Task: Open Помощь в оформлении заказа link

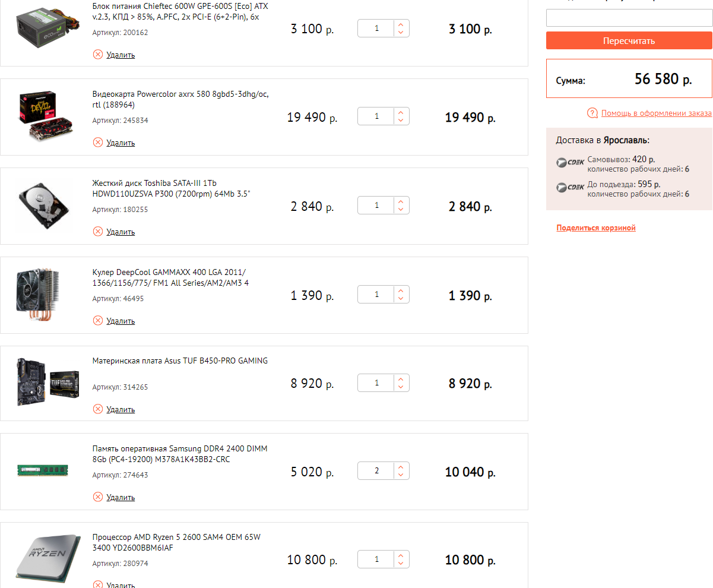Action: 656,113
